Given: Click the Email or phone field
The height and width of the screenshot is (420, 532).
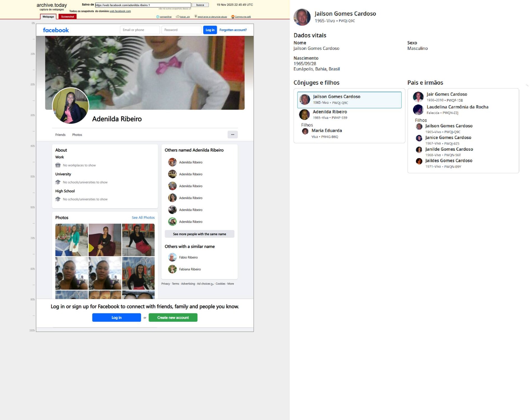Looking at the screenshot, I should 140,30.
